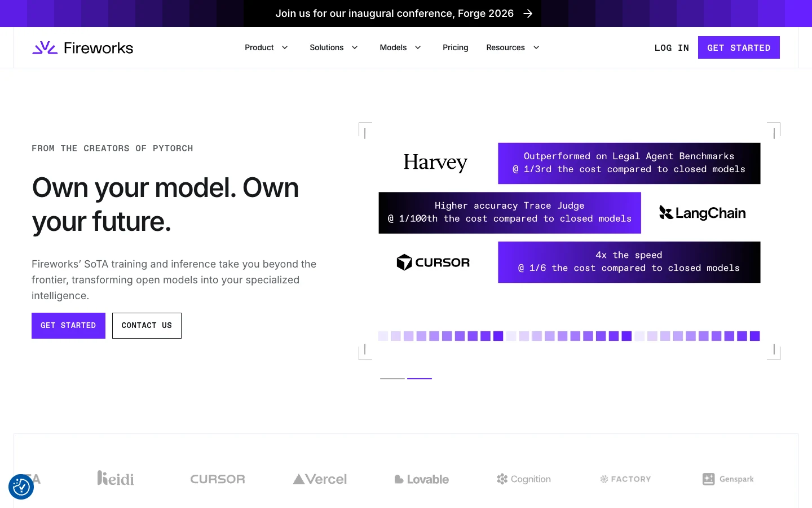Click LOG IN in the header

[x=672, y=48]
